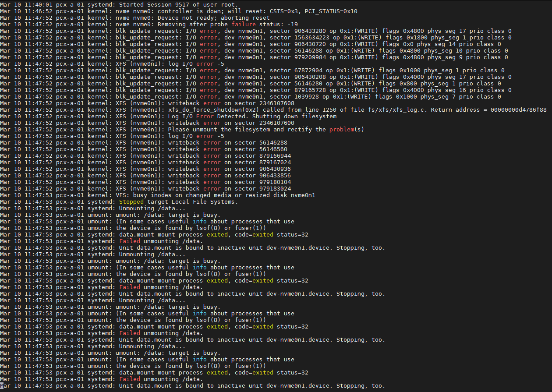Select writeback error sector 906430936
The height and width of the screenshot is (392, 552).
click(x=275, y=169)
